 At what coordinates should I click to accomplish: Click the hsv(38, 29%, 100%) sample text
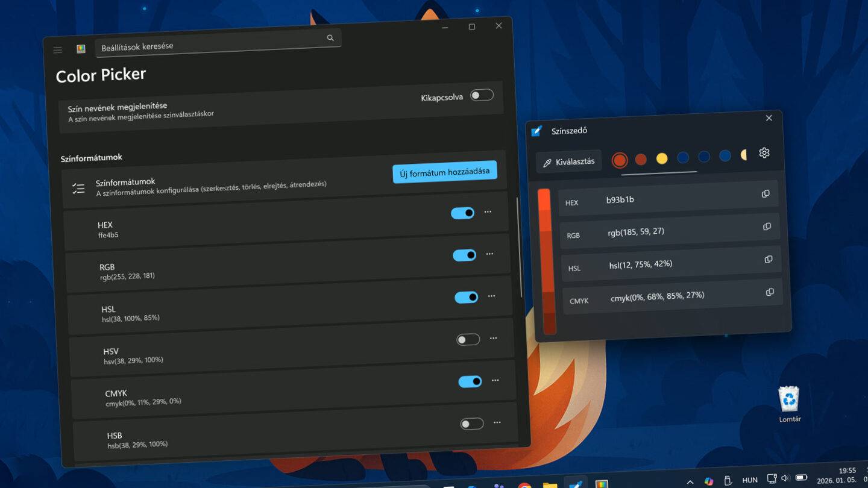(x=133, y=360)
